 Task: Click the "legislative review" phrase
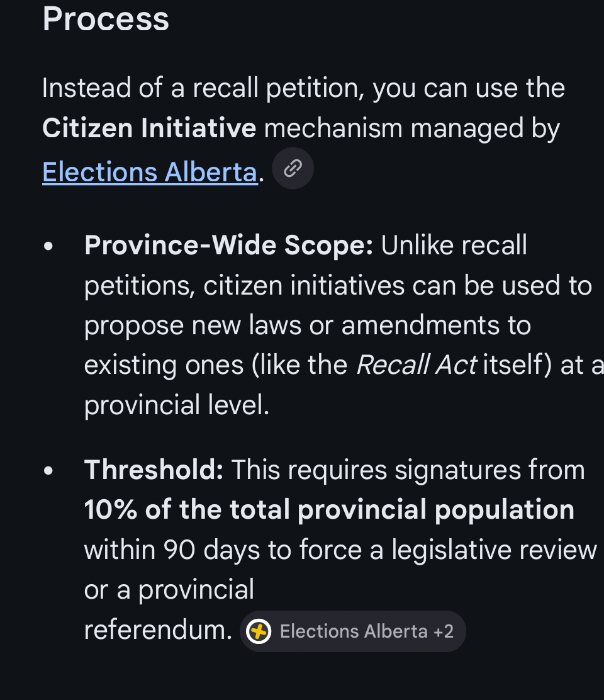point(494,550)
